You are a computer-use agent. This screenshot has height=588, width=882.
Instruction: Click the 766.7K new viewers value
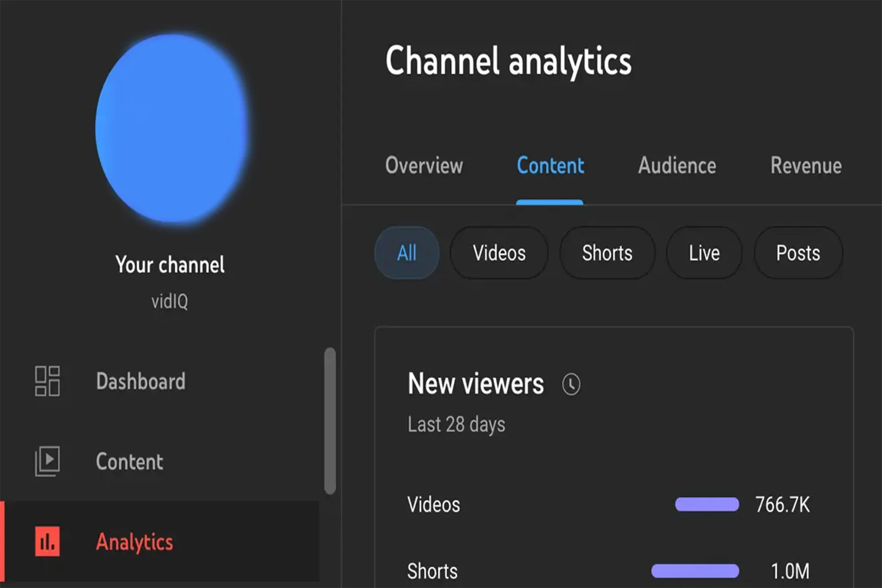pos(782,505)
